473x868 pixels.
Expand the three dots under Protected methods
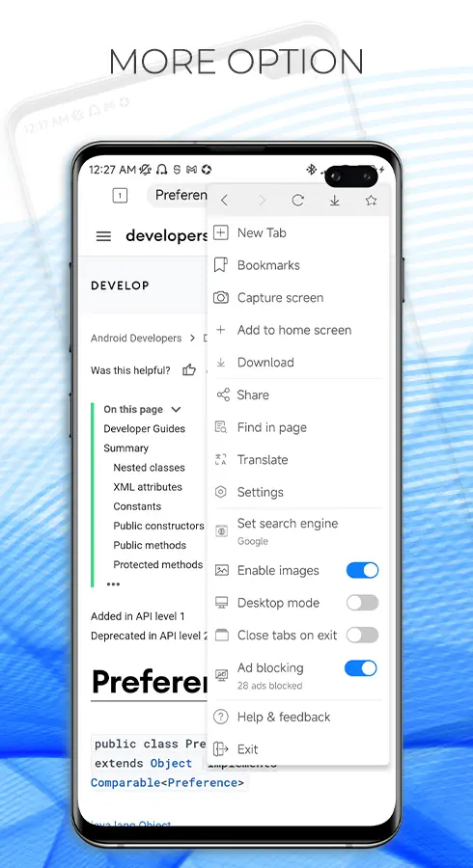click(x=113, y=584)
